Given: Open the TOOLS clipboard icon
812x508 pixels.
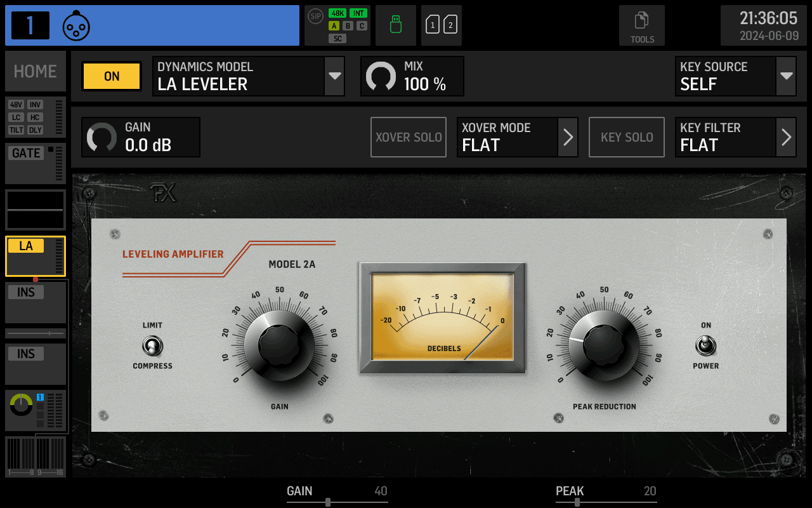Looking at the screenshot, I should [x=642, y=20].
